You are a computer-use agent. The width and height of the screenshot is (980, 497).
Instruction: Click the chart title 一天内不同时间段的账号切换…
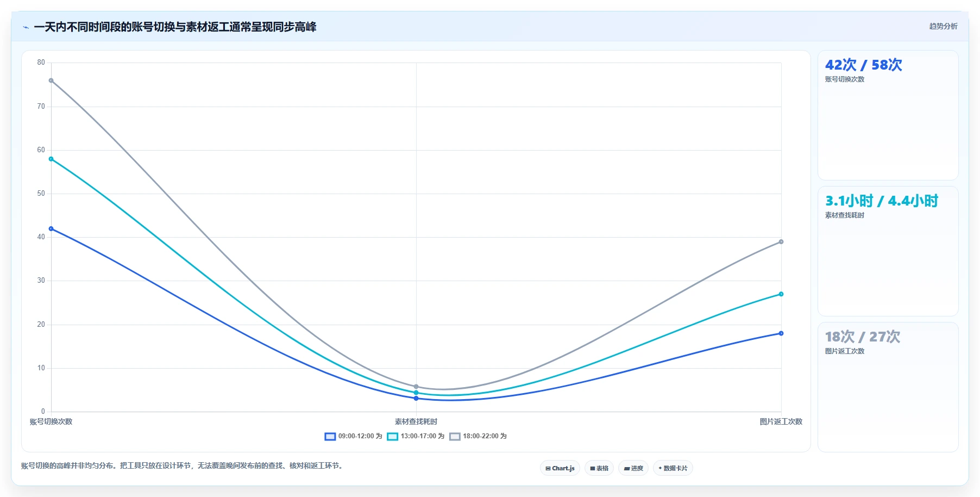[x=175, y=27]
